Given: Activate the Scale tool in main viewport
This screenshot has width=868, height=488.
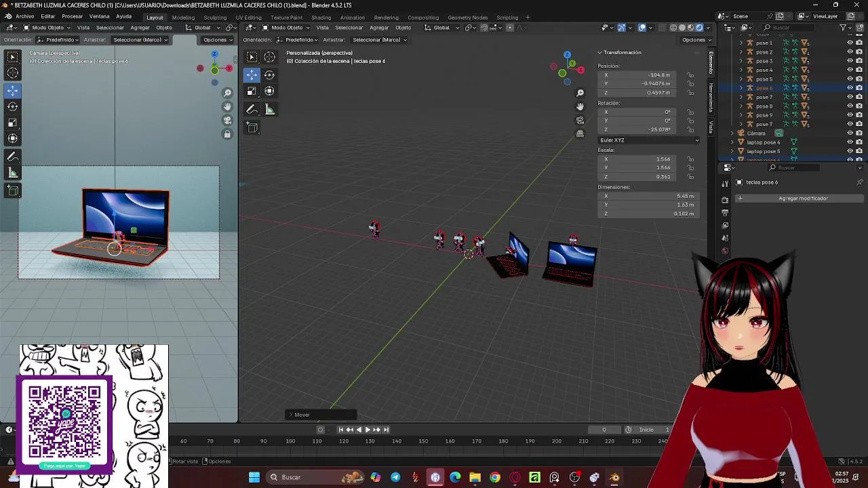Looking at the screenshot, I should tap(252, 91).
